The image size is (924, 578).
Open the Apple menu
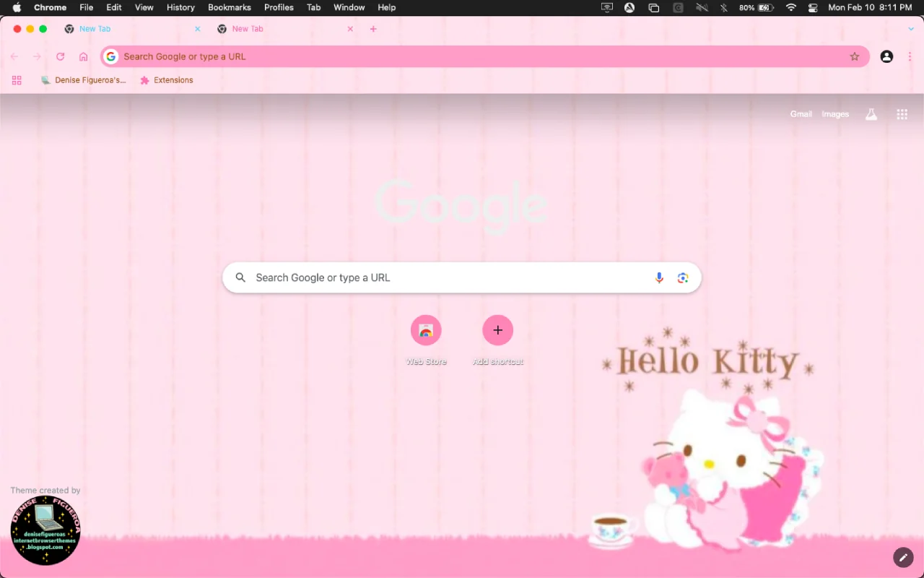point(17,7)
